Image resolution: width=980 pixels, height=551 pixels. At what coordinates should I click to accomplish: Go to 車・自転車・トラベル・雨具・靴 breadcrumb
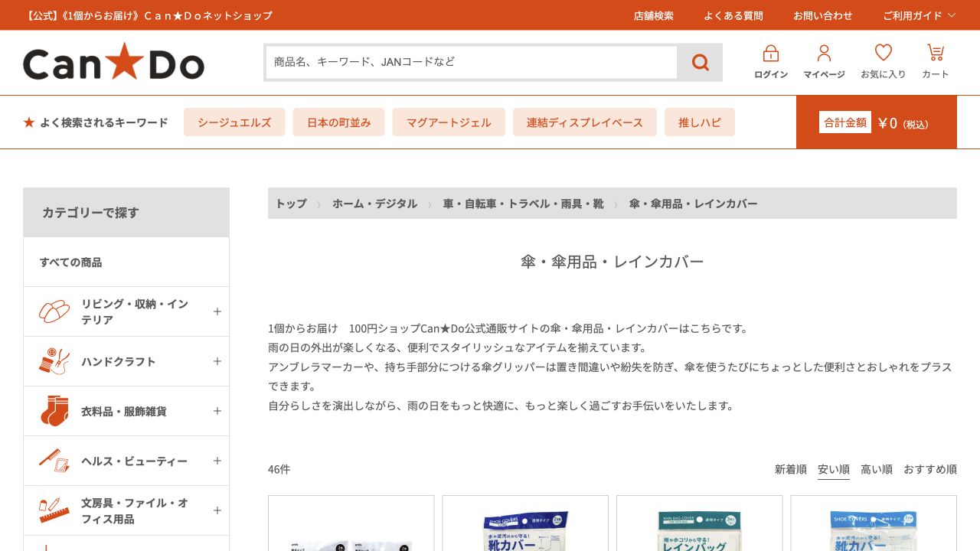coord(523,204)
